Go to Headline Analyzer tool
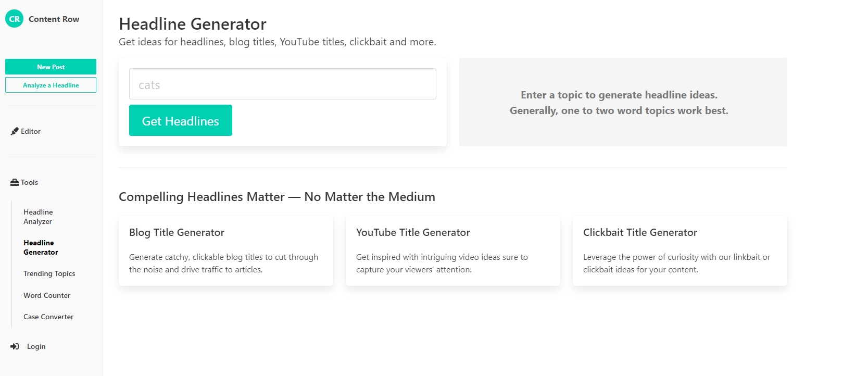This screenshot has height=376, width=868. [38, 217]
